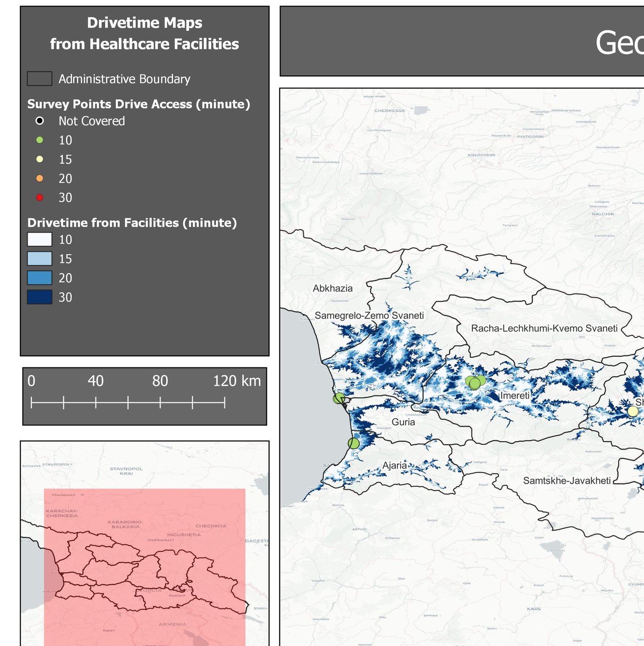
Task: Select the orange 20-minute survey point legend dot
Action: click(x=40, y=178)
